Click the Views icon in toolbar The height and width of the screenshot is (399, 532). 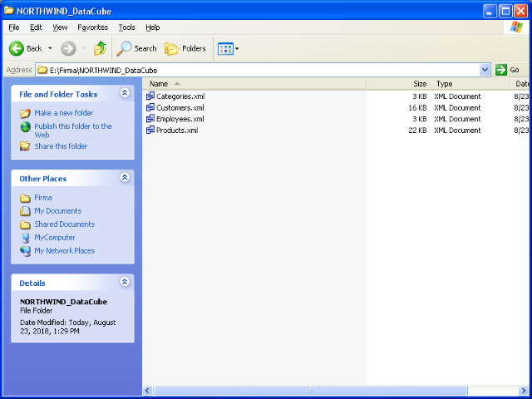pyautogui.click(x=225, y=49)
